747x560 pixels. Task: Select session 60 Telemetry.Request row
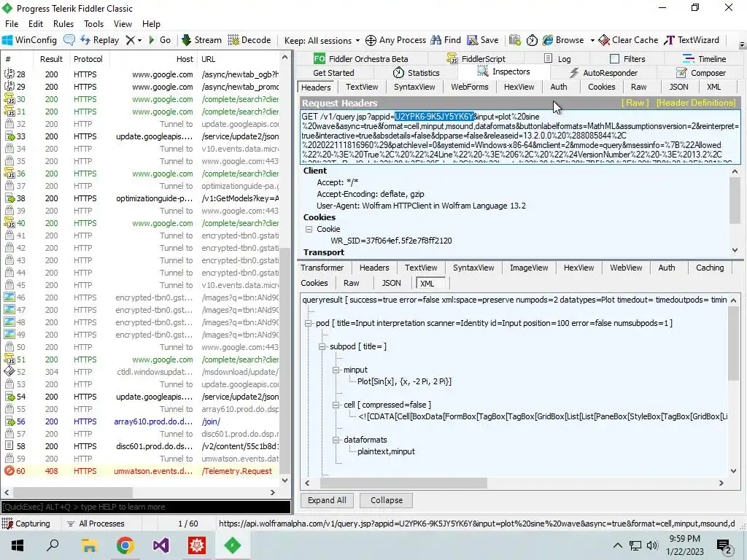(x=141, y=471)
